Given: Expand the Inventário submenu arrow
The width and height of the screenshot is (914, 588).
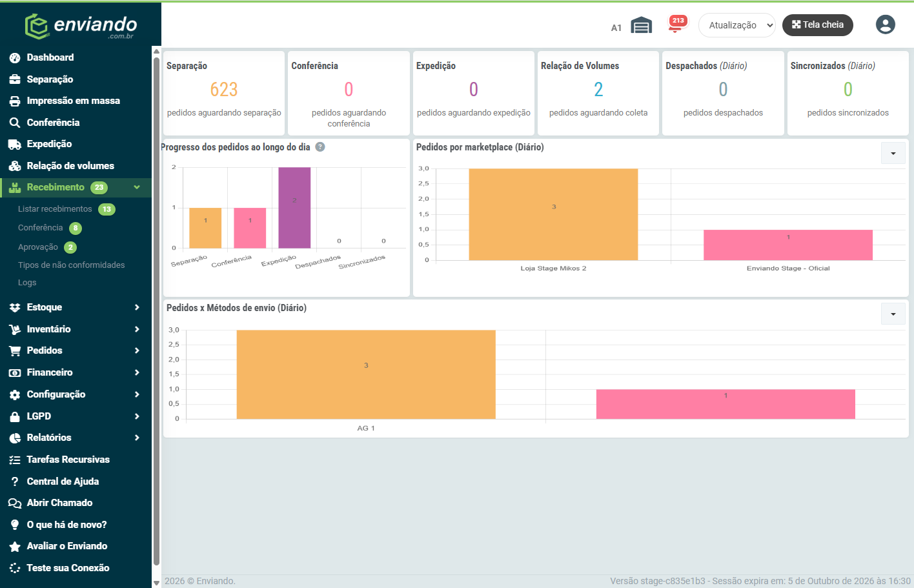Looking at the screenshot, I should pos(137,329).
